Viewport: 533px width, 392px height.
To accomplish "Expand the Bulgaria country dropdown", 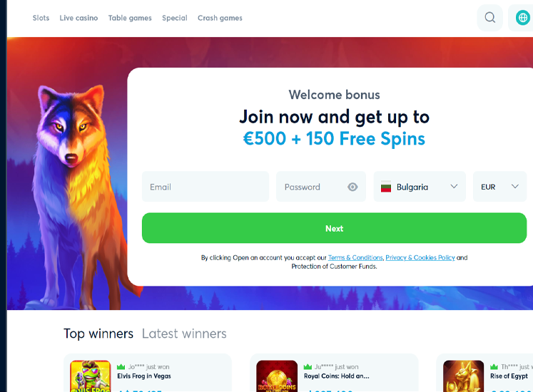I will click(x=420, y=187).
